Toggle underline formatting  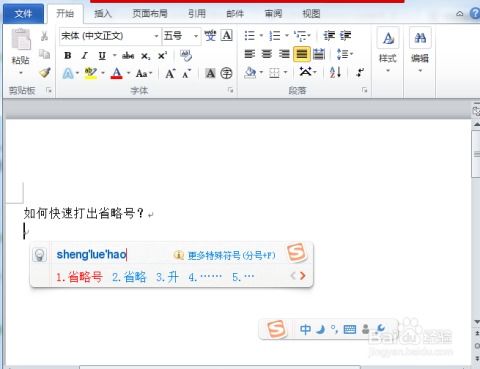click(x=102, y=56)
